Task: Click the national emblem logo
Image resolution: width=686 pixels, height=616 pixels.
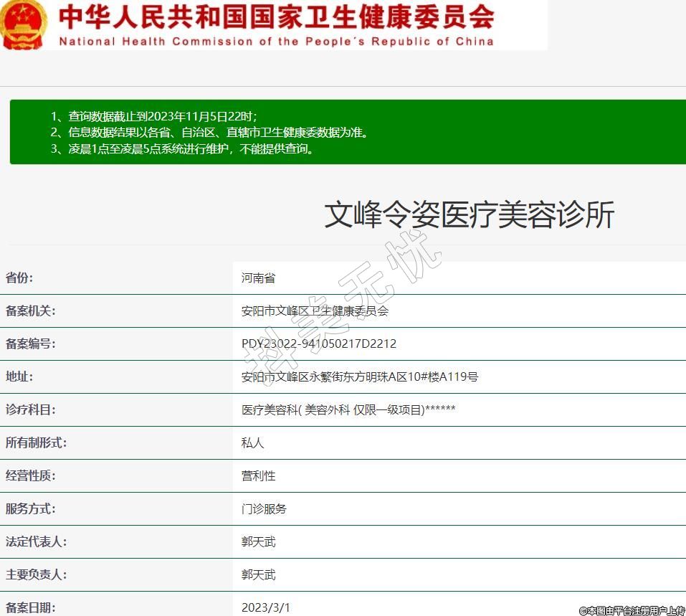Action: pos(23,24)
